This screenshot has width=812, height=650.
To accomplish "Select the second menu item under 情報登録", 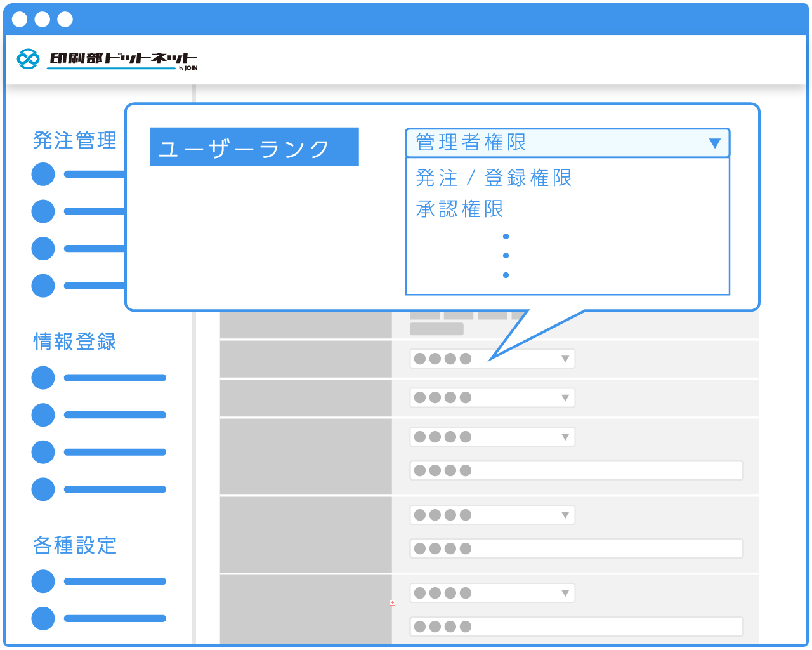I will coord(99,415).
